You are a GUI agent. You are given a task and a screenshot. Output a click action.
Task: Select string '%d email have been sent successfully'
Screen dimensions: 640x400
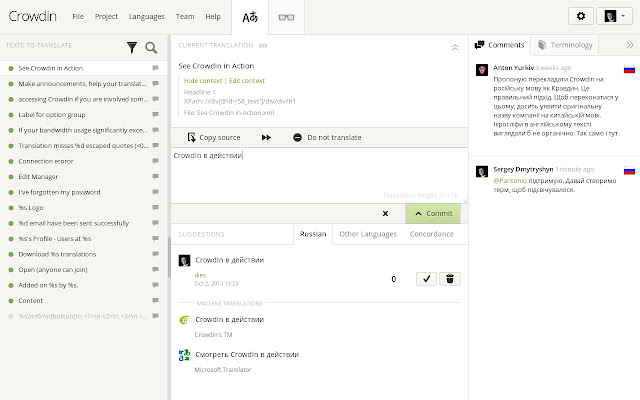coord(84,223)
